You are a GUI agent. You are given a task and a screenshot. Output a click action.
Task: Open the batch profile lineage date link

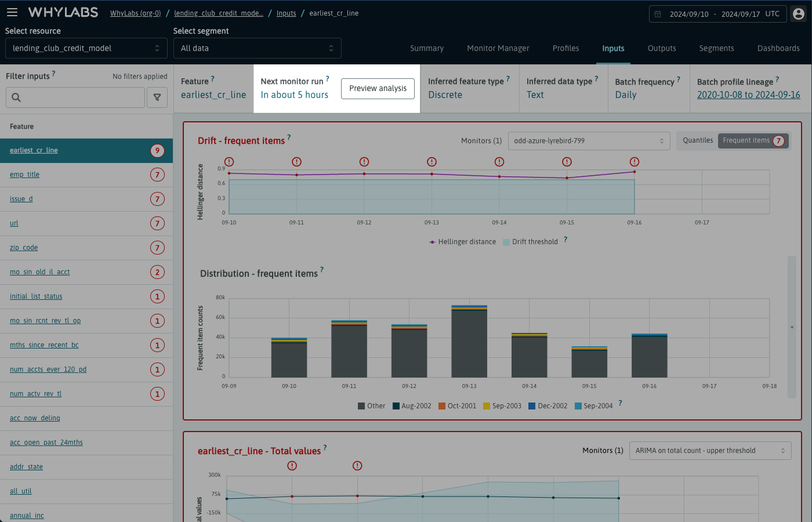[x=748, y=95]
